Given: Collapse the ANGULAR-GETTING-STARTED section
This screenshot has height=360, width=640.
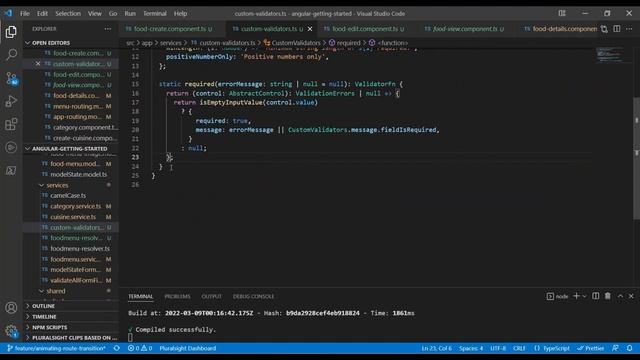Looking at the screenshot, I should coord(71,149).
